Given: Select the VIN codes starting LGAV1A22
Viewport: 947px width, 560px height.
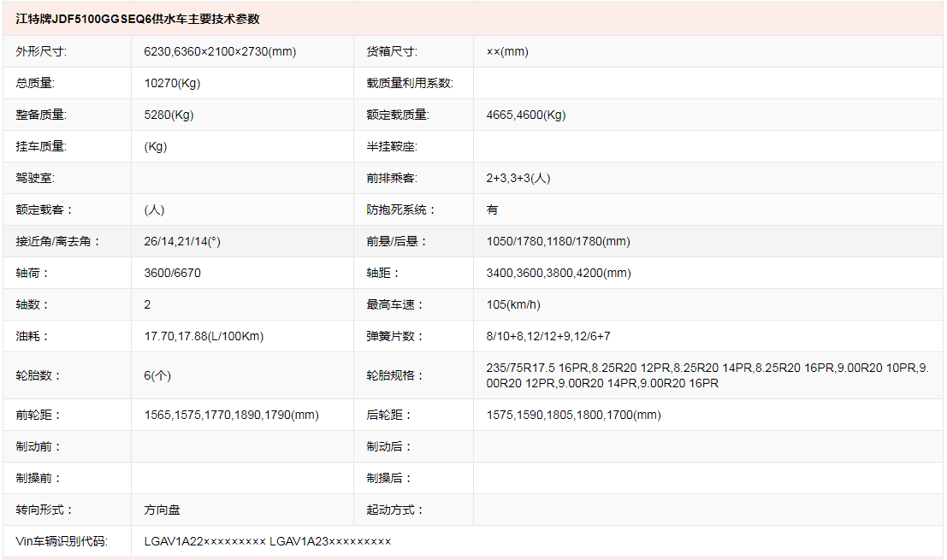Looking at the screenshot, I should coord(268,542).
